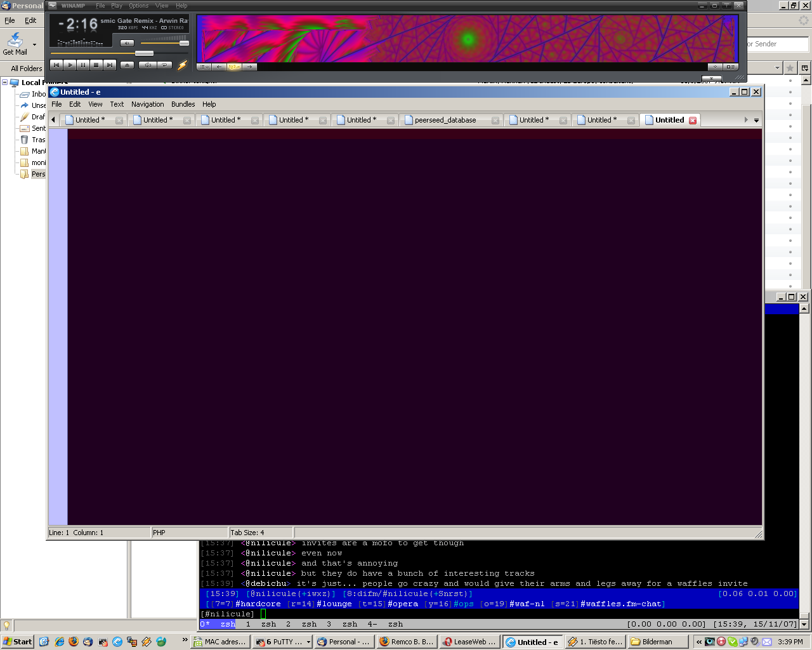Click Winamp visualization fullscreen toggle icon
812x650 pixels.
coord(730,67)
